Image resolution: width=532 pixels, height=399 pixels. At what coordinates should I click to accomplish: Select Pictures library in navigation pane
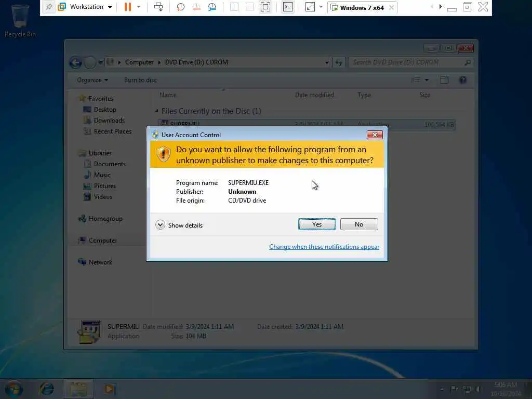pyautogui.click(x=104, y=186)
